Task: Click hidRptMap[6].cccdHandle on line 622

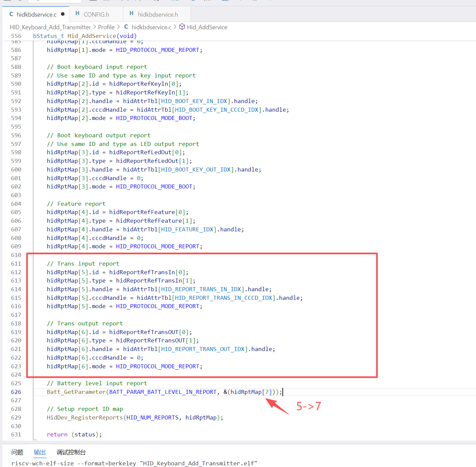Action: point(87,358)
